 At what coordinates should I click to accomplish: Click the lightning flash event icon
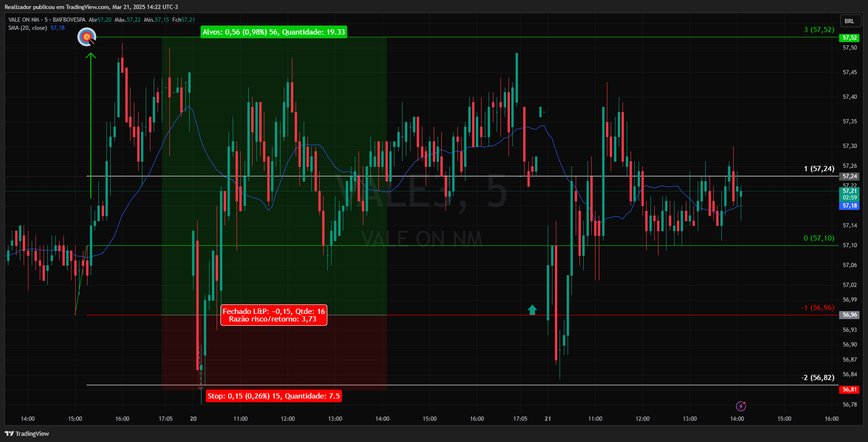coord(741,406)
